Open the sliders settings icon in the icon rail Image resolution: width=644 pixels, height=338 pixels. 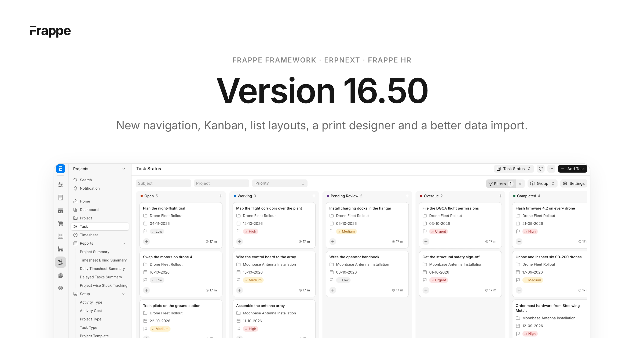[x=61, y=185]
